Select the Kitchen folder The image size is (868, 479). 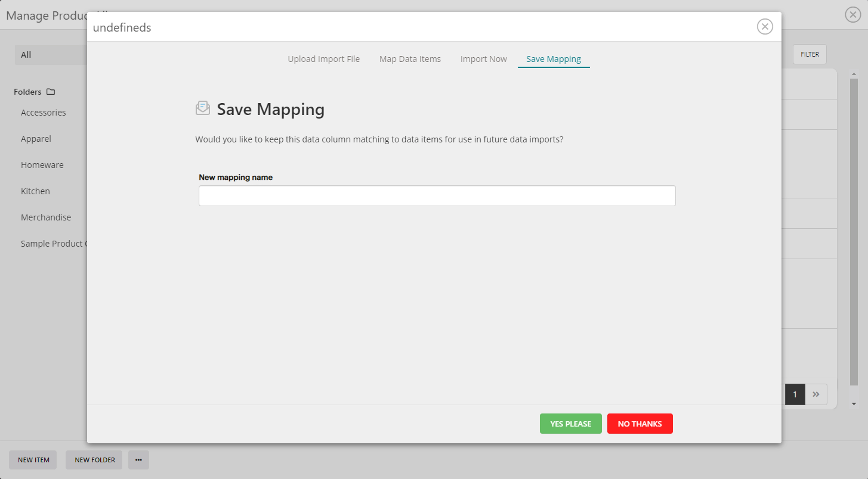click(35, 191)
